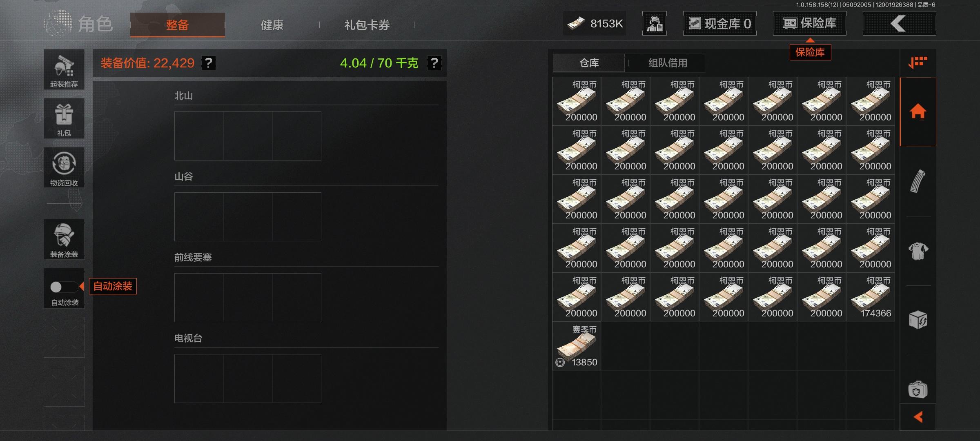Image resolution: width=980 pixels, height=441 pixels.
Task: Select the 赛季币 13850 stack
Action: point(577,346)
